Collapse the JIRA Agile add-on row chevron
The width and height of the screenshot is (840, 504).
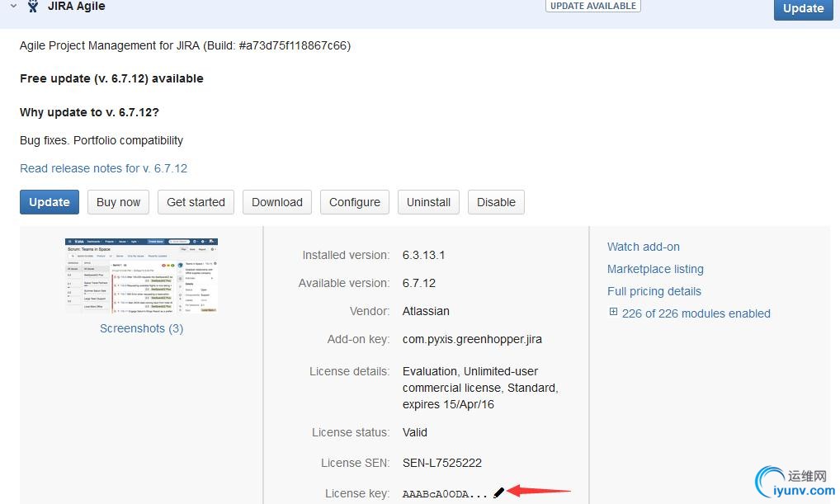pyautogui.click(x=14, y=6)
